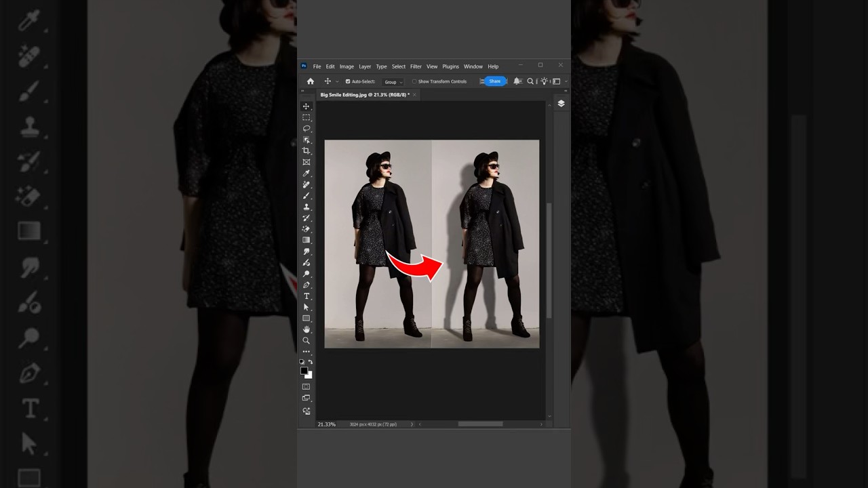Select the Eraser tool
Screen dimensions: 868x488
(x=306, y=229)
